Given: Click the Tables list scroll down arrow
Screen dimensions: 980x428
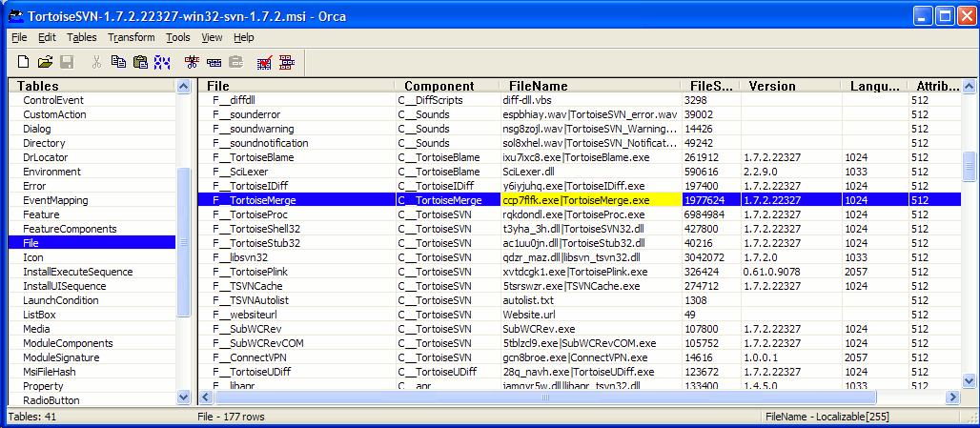Looking at the screenshot, I should (x=184, y=397).
